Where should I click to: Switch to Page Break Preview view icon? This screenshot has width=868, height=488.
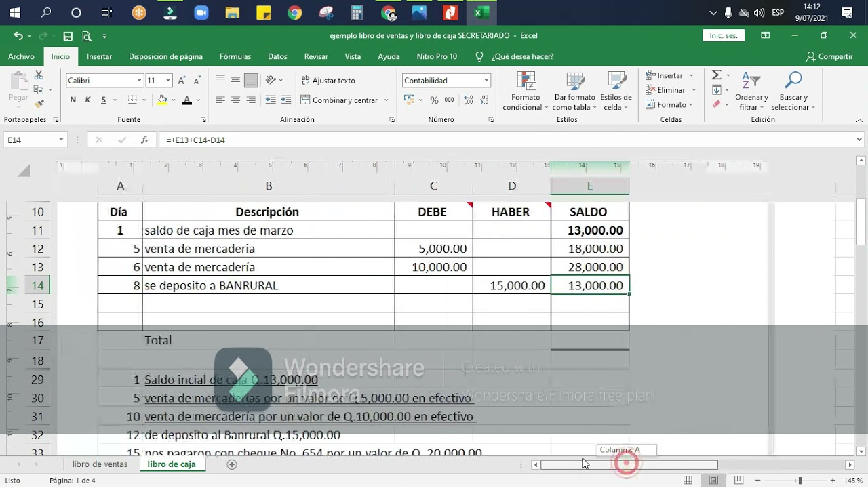(738, 481)
